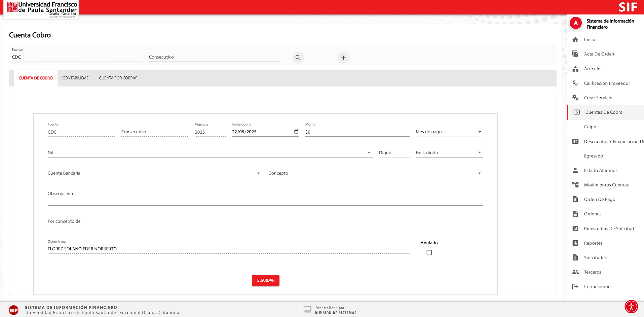644x317 pixels.
Task: Click the SIF logo in header
Action: (628, 7)
